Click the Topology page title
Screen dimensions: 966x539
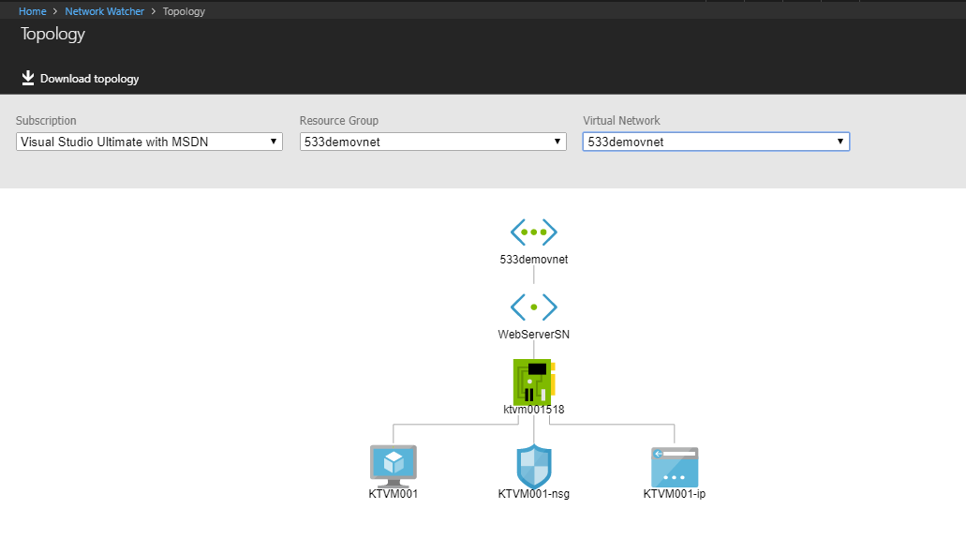pos(53,34)
